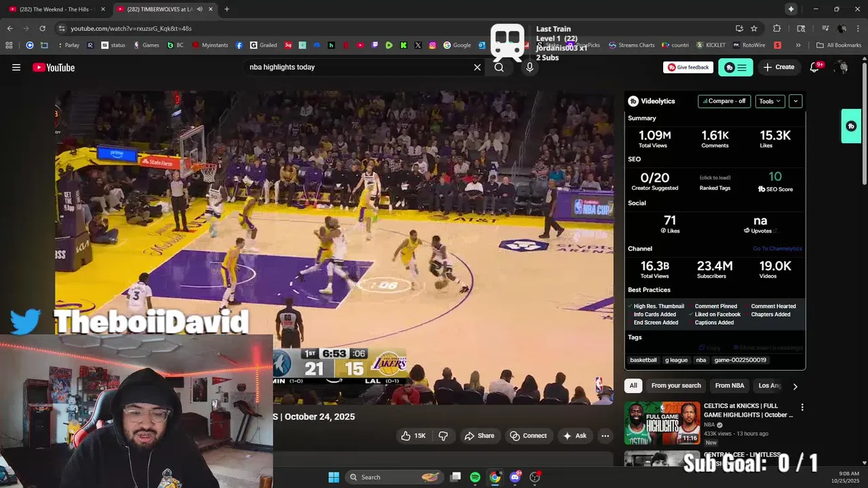The image size is (868, 488).
Task: Follow the Go To Channelytics link
Action: point(777,249)
